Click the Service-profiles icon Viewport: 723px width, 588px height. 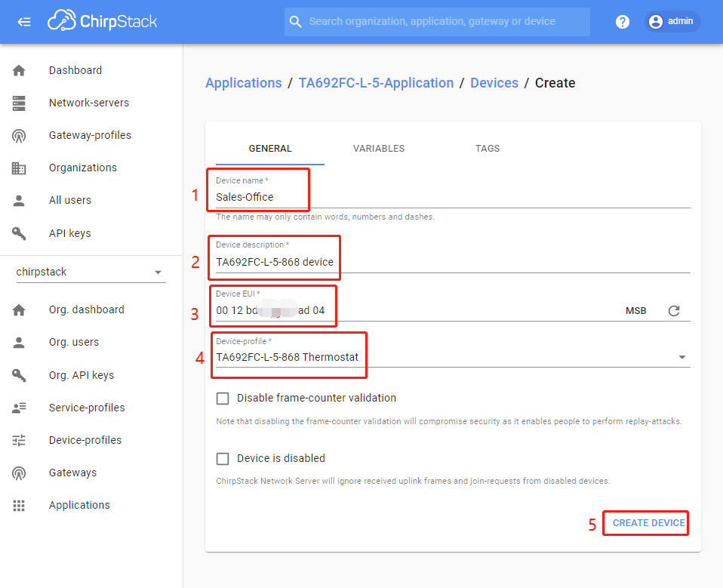click(19, 408)
